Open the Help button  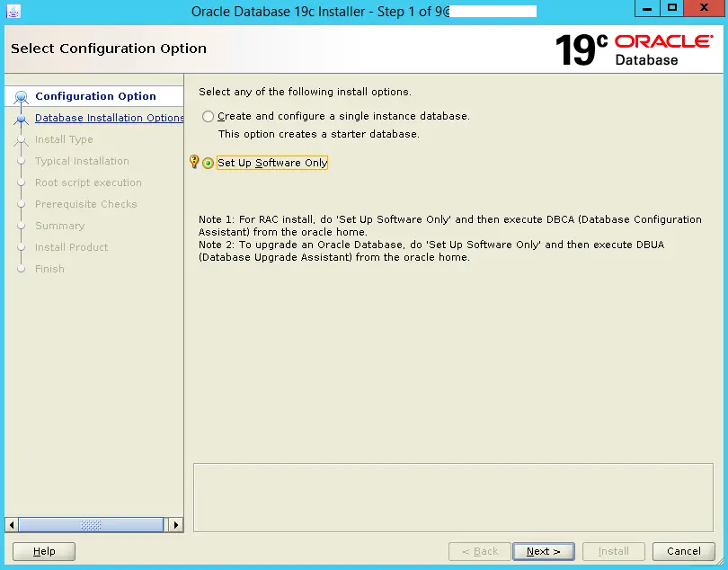click(x=44, y=551)
